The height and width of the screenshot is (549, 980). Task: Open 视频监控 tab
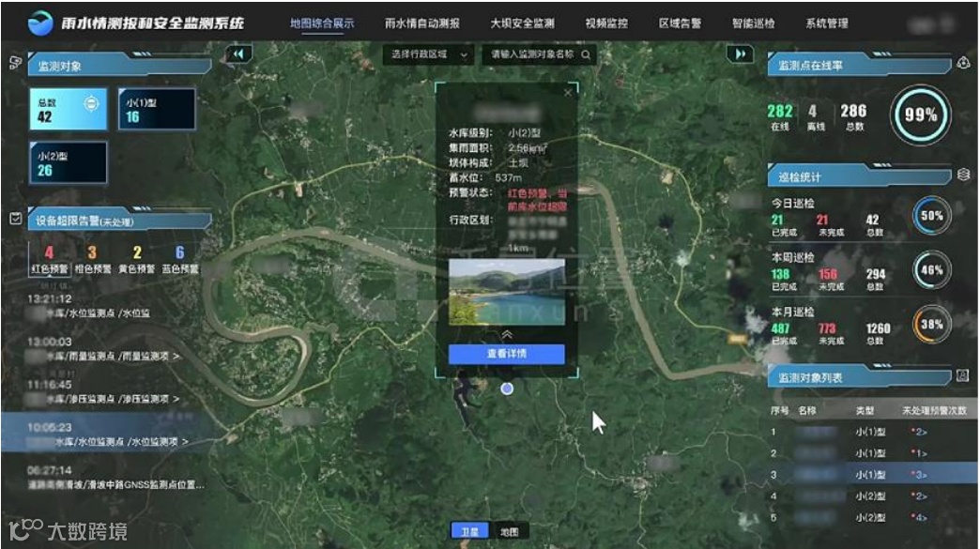(606, 23)
